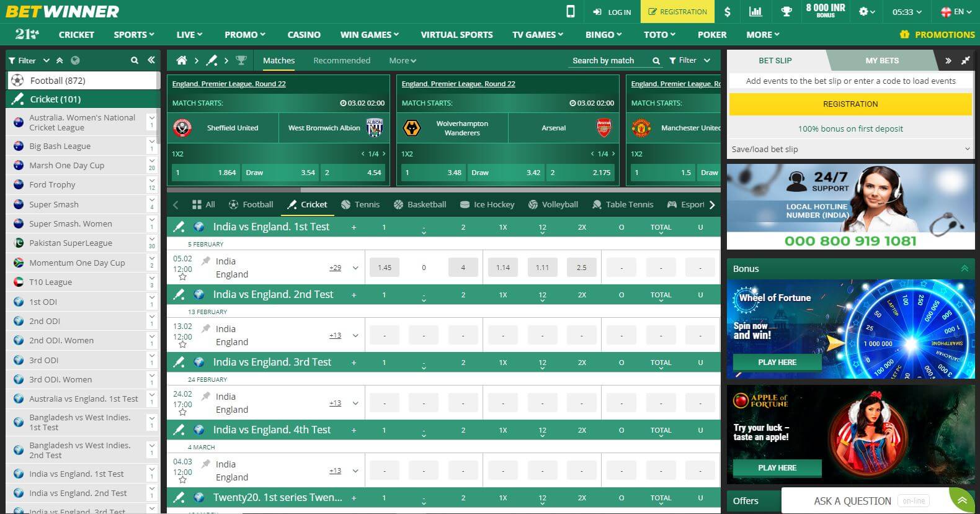Select the Basketball sport filter
980x514 pixels.
[x=420, y=204]
